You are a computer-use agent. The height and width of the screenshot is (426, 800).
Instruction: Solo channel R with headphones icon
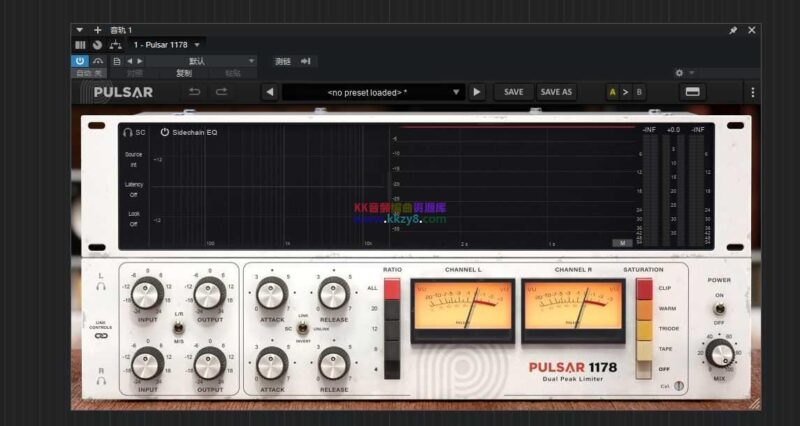tap(101, 381)
